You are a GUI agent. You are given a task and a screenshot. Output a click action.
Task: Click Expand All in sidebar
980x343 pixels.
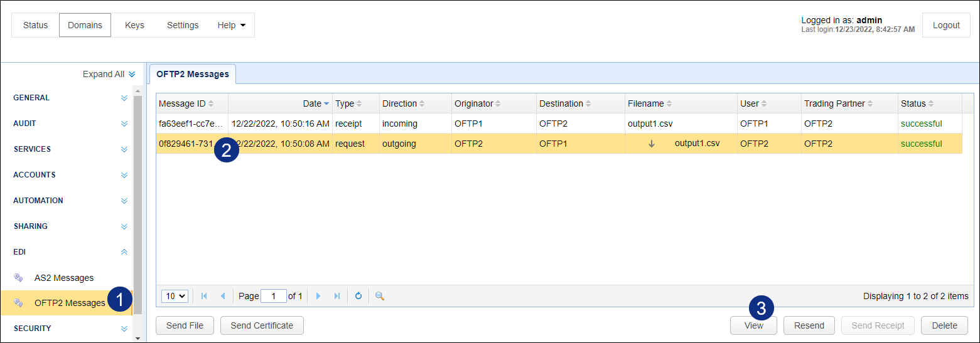pyautogui.click(x=109, y=74)
